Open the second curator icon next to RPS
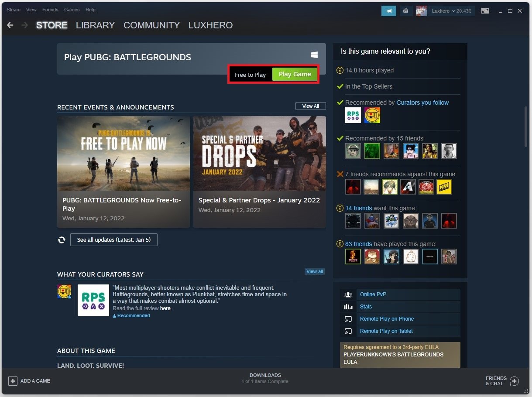Screen dimensions: 532x397 [372, 115]
